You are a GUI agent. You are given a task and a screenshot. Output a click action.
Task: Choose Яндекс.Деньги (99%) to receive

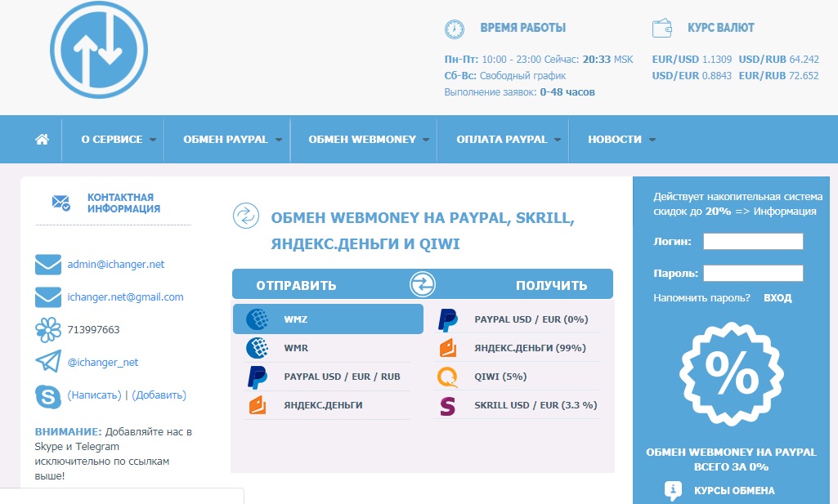(x=518, y=348)
